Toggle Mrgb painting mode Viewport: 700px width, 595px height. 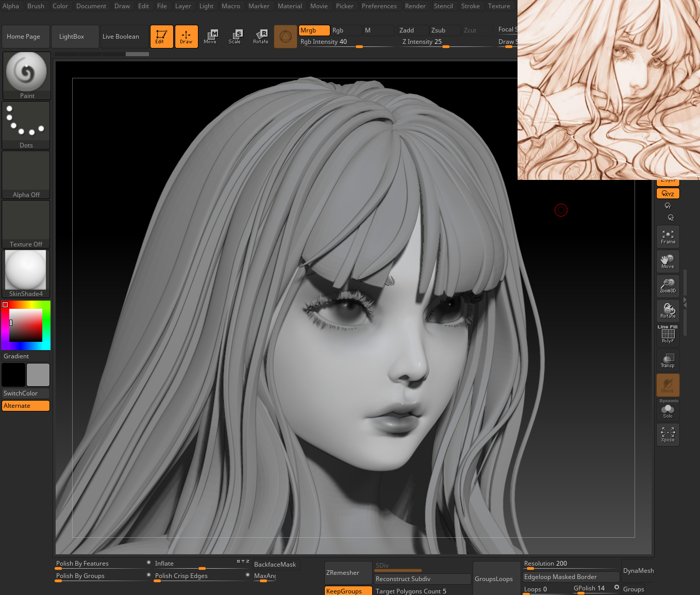[314, 30]
